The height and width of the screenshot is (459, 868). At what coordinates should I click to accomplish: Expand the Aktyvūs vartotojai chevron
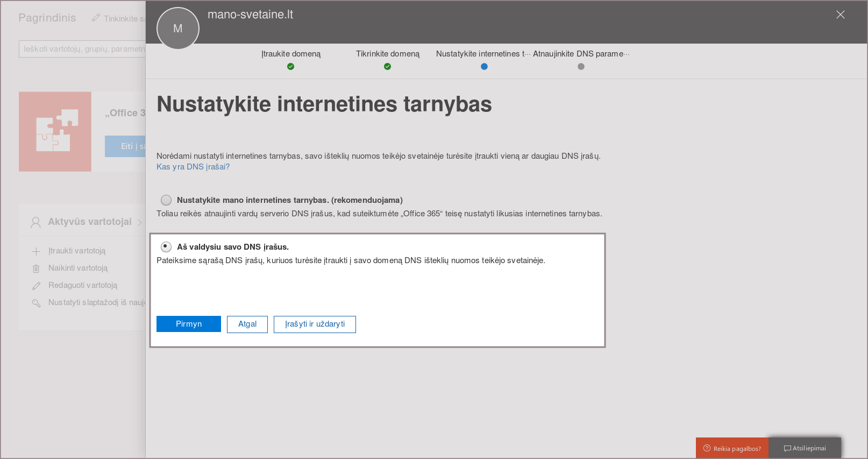[x=139, y=222]
